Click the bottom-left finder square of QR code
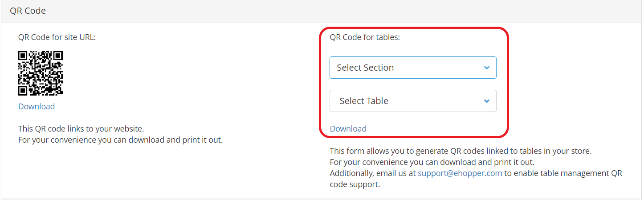Viewport: 644px width, 200px height. pyautogui.click(x=24, y=90)
